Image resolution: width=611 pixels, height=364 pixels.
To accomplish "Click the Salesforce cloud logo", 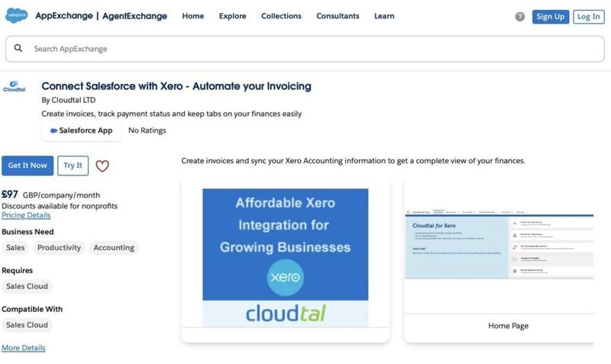I will [16, 15].
